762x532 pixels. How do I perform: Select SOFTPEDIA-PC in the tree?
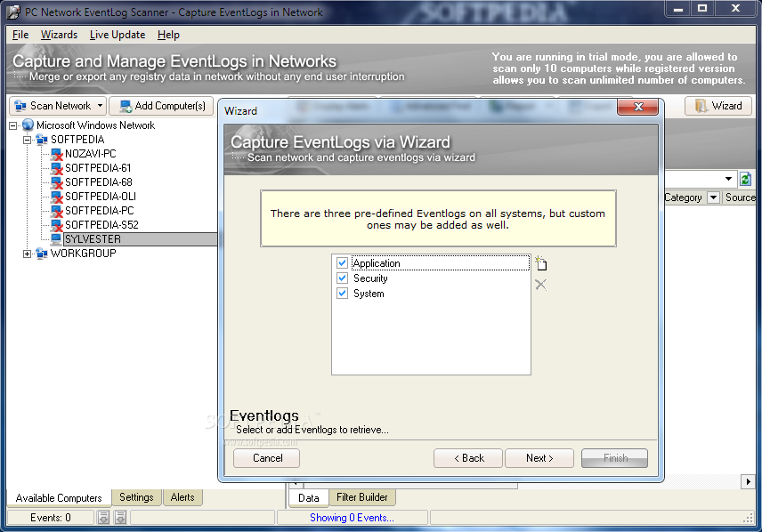[x=100, y=211]
